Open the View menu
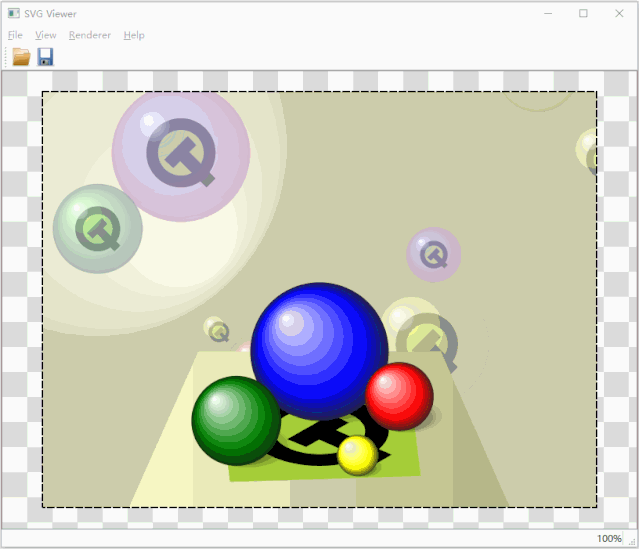 click(46, 35)
